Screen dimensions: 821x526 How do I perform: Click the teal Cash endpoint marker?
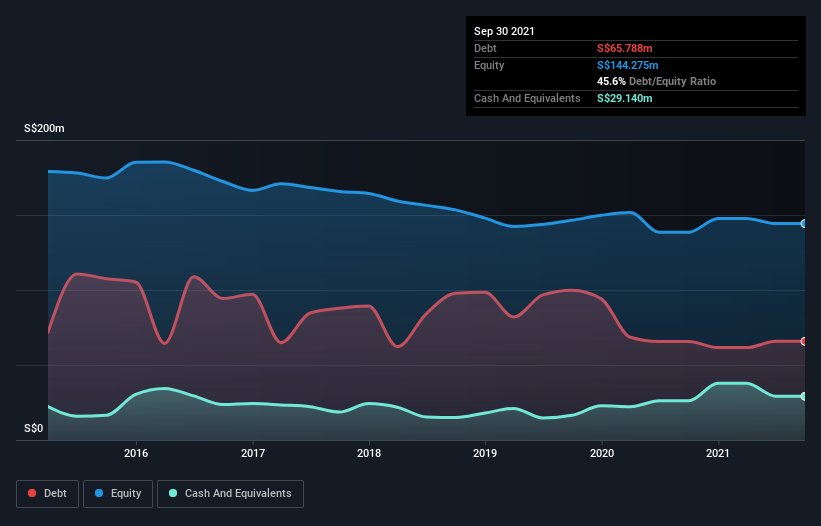pyautogui.click(x=804, y=396)
